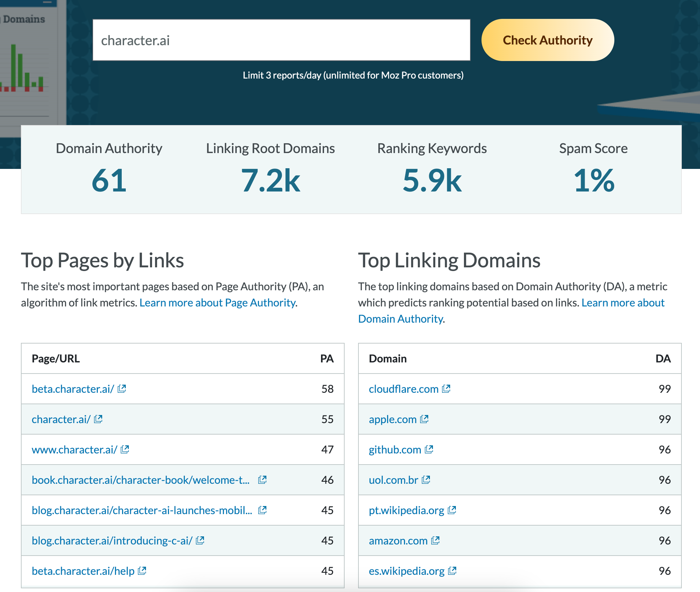Click external link icon beside beta.character.ai/help

click(142, 571)
